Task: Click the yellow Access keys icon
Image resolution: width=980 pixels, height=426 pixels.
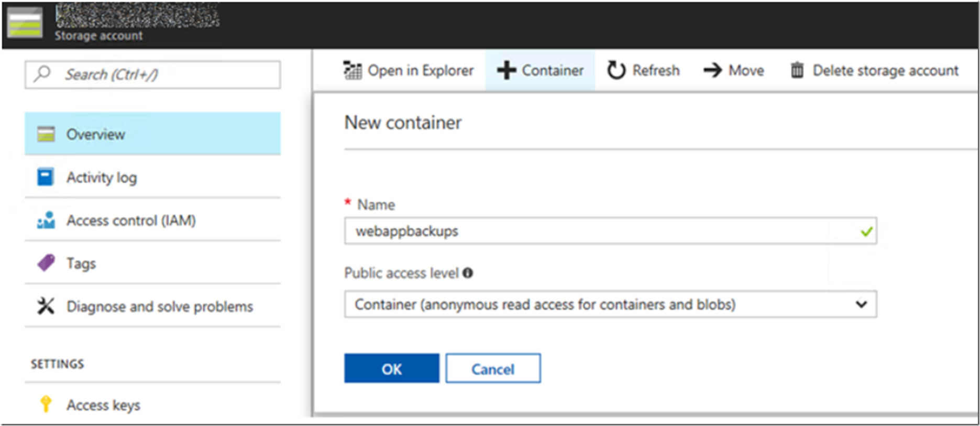Action: (x=46, y=403)
